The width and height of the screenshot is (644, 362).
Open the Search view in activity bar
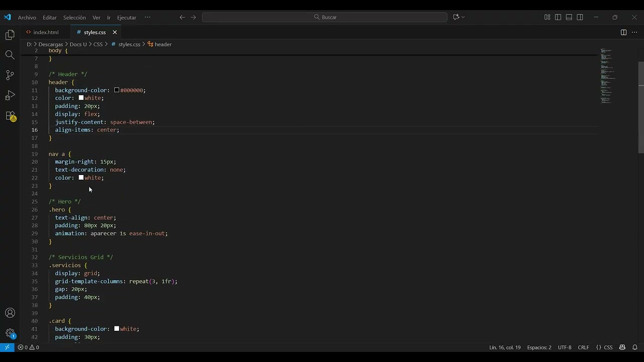click(x=10, y=55)
